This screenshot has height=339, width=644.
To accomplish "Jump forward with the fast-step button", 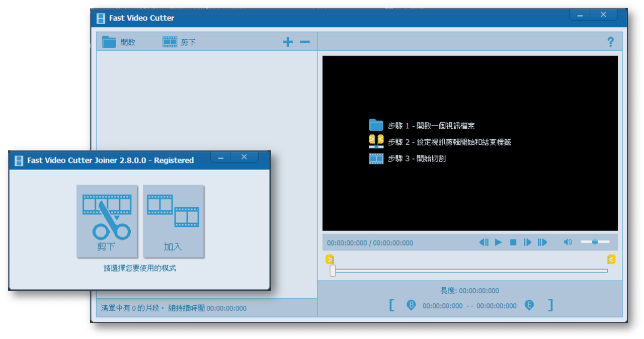I will coord(542,242).
